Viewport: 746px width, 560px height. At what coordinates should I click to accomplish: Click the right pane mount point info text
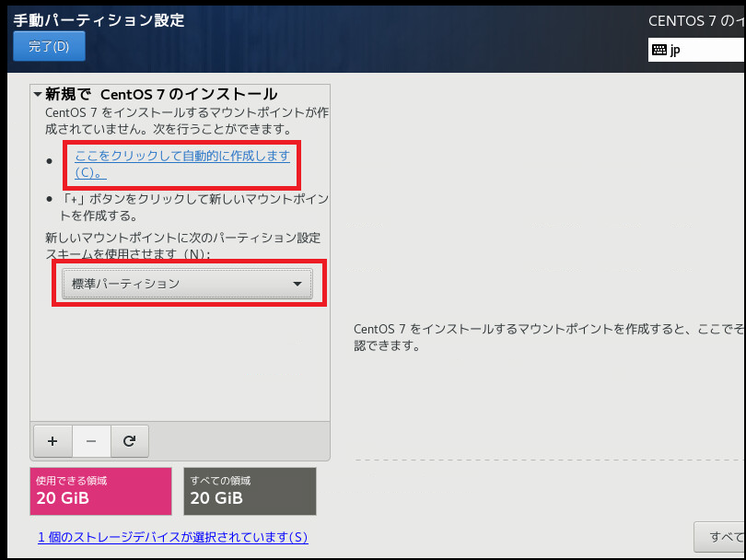click(550, 337)
